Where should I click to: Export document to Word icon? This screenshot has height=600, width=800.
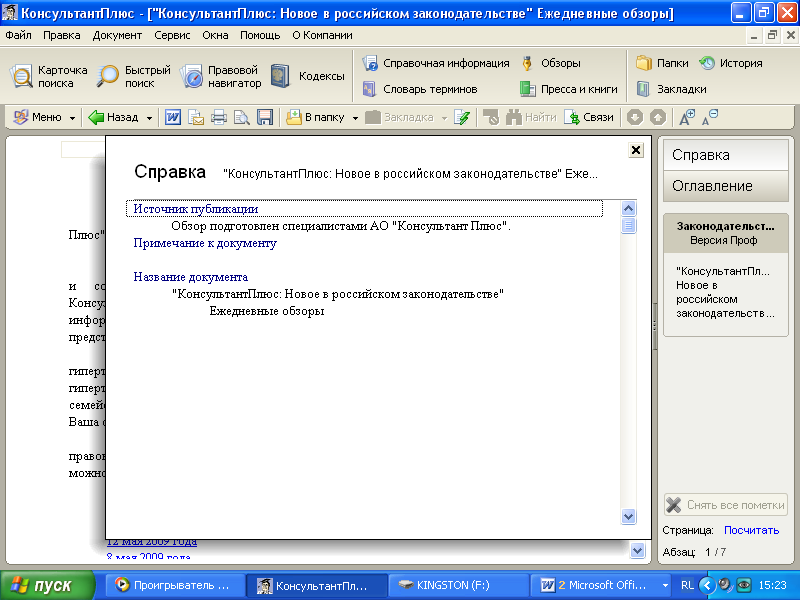pos(173,117)
